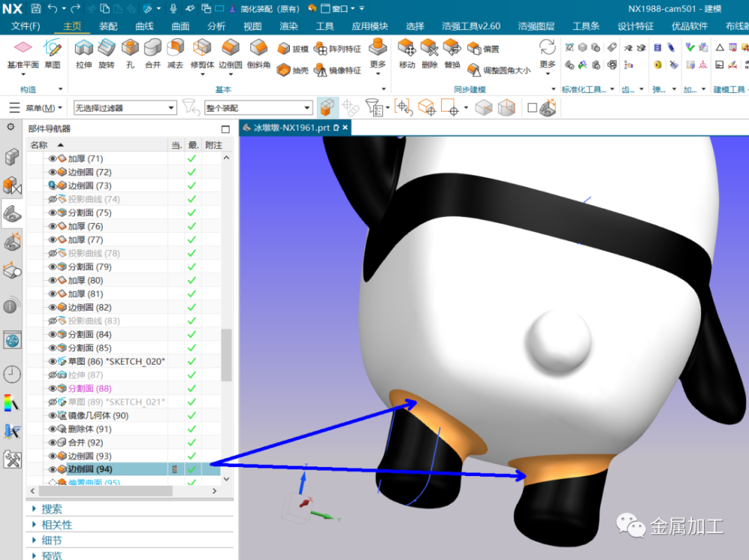Open the 窗口 window menu
This screenshot has width=749, height=560.
[339, 8]
